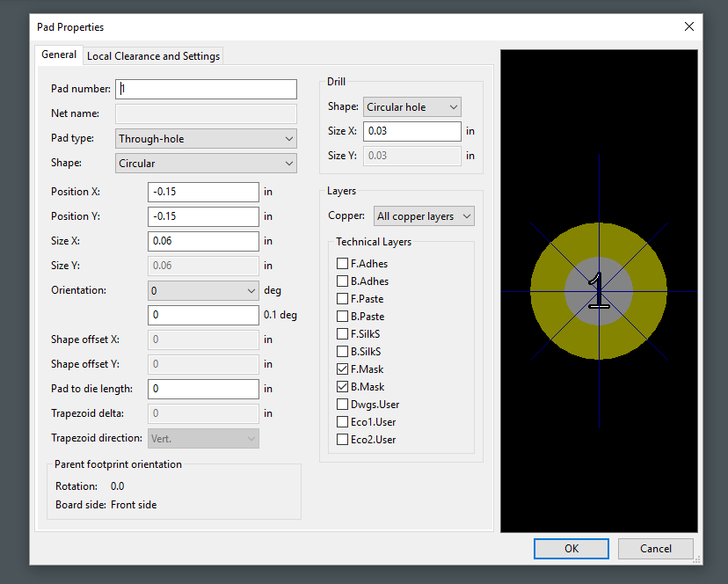Switch to Local Clearance and Settings tab

(x=153, y=56)
